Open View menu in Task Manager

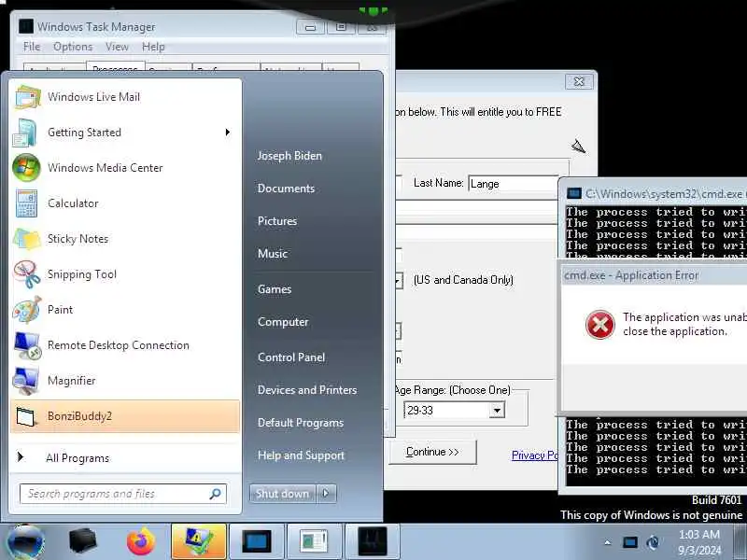(117, 47)
